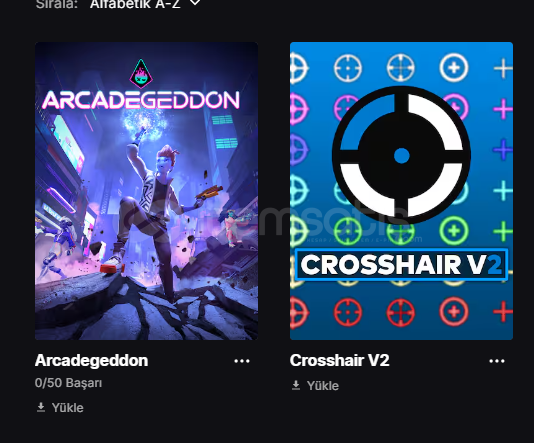Open the Arcadegeddon three-dot options menu
The width and height of the screenshot is (534, 443).
tap(242, 361)
